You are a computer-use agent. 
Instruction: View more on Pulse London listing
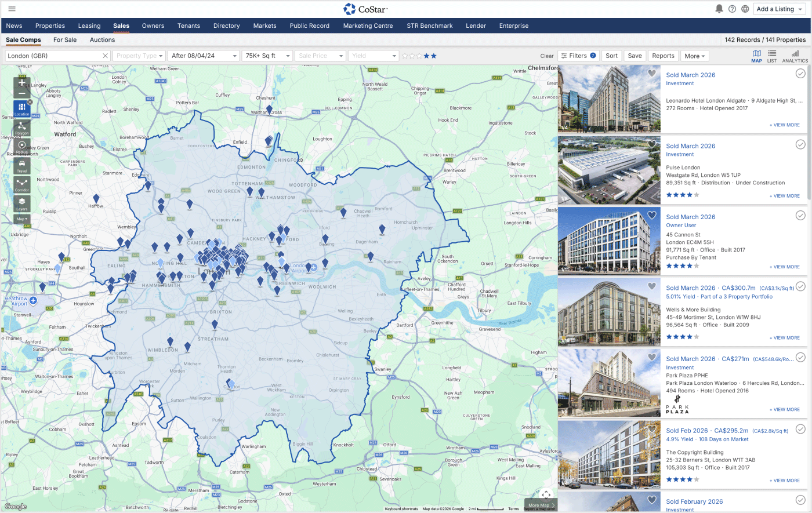786,196
